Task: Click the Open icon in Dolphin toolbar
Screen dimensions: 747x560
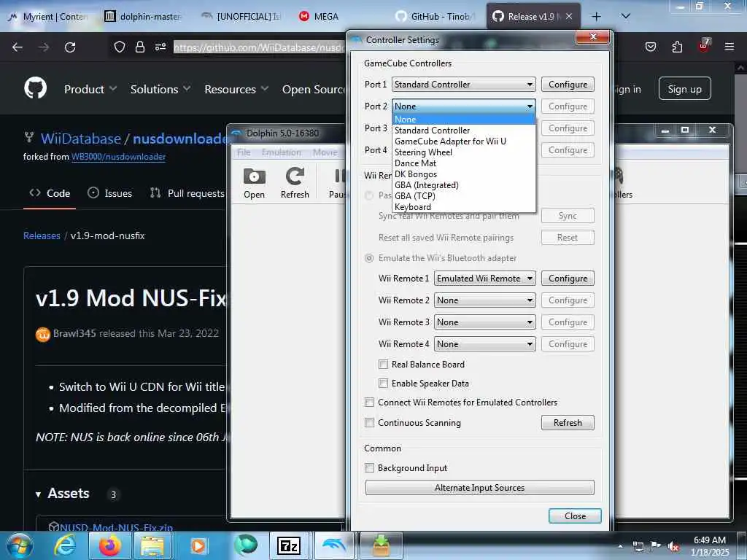Action: point(254,183)
